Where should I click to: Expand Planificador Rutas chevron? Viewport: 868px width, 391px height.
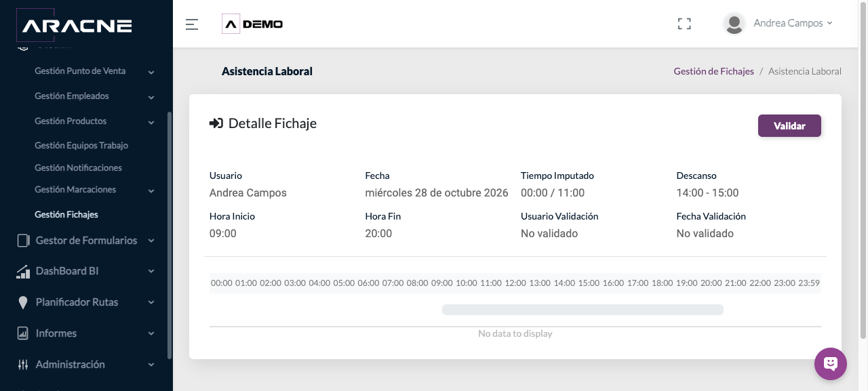click(151, 302)
